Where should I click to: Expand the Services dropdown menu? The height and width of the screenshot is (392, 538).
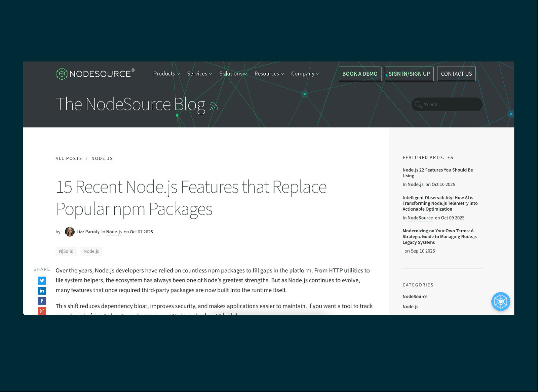coord(199,74)
